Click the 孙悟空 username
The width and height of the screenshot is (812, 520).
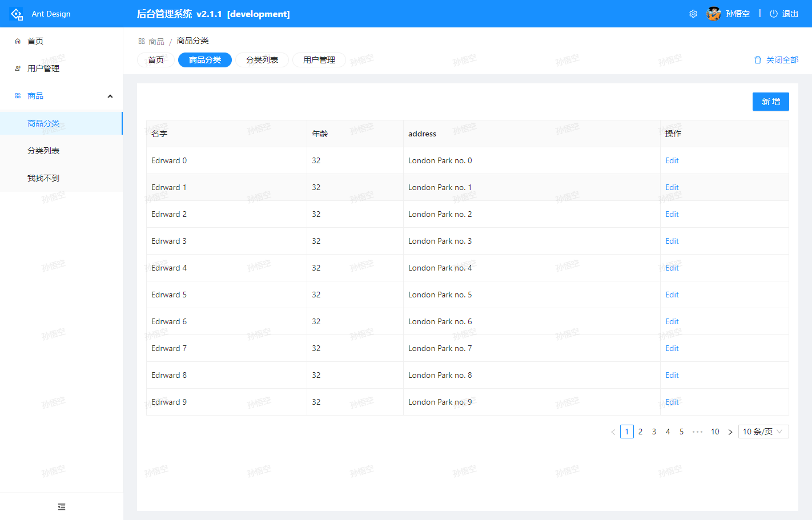tap(738, 14)
